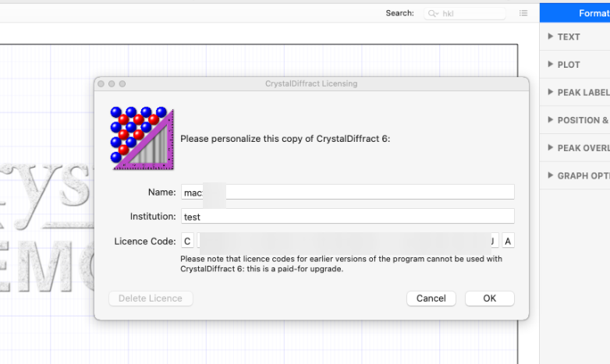Click the grey close button of licensing dialog

point(101,84)
